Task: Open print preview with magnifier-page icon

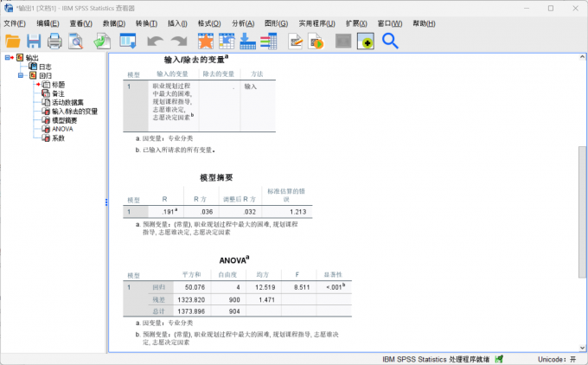Action: click(76, 42)
